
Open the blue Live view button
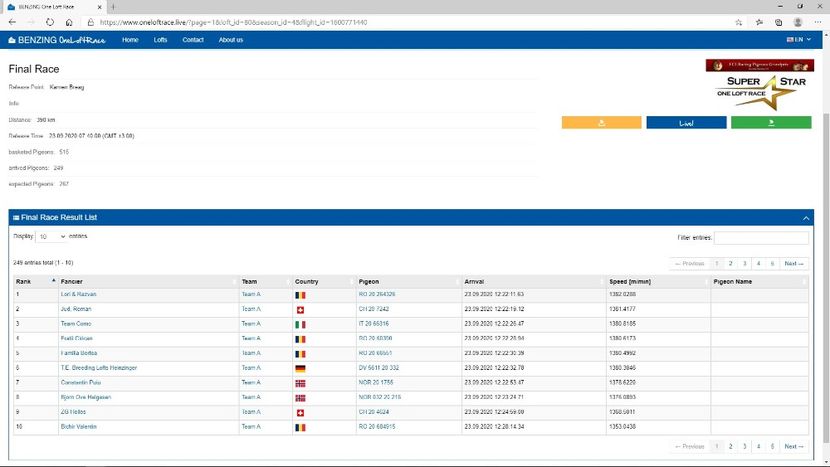(x=686, y=123)
